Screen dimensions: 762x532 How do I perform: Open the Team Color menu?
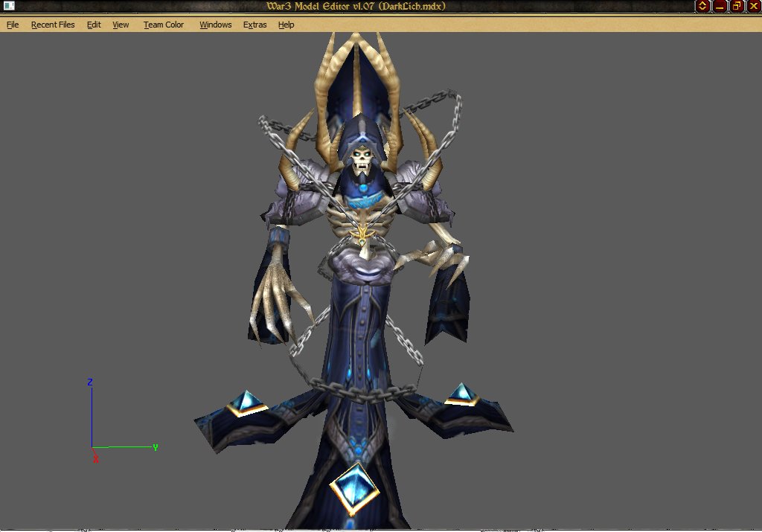163,25
